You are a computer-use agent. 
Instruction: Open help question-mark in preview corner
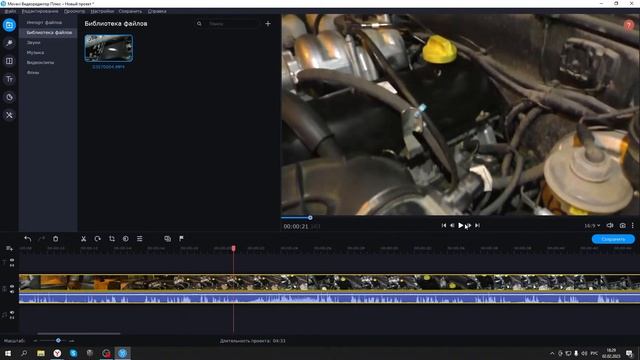(629, 25)
